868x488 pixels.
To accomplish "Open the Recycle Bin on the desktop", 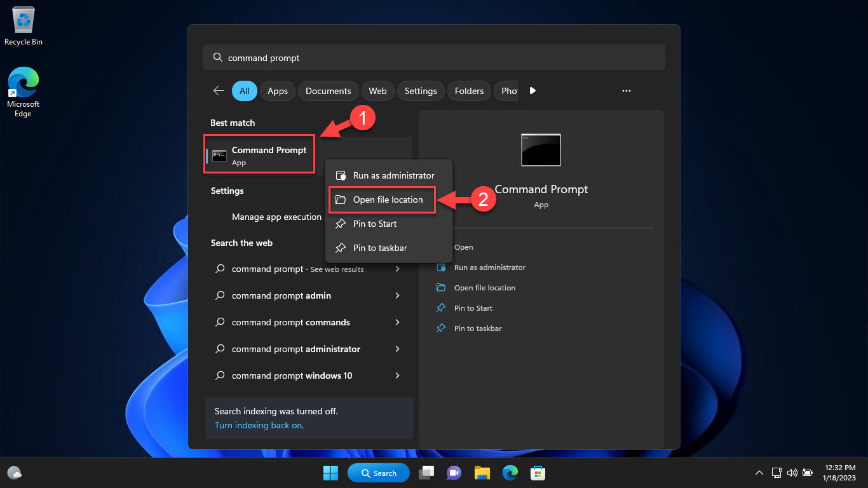I will coord(23,22).
